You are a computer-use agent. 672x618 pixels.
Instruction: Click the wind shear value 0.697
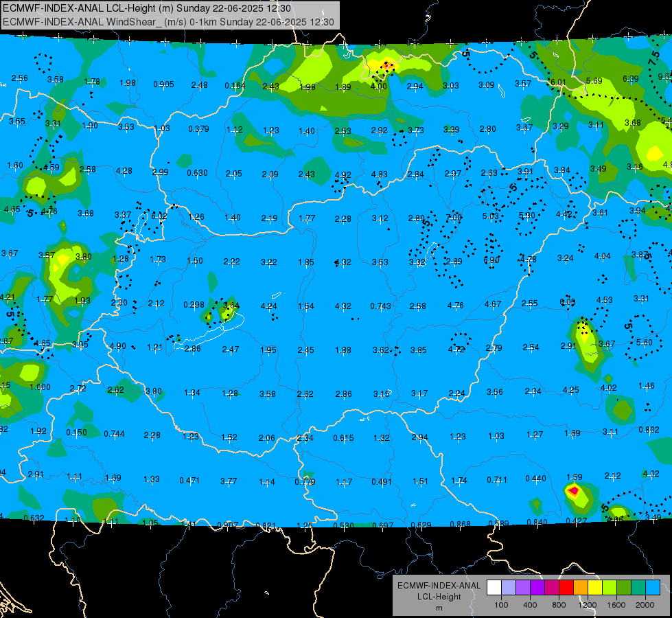pyautogui.click(x=383, y=525)
